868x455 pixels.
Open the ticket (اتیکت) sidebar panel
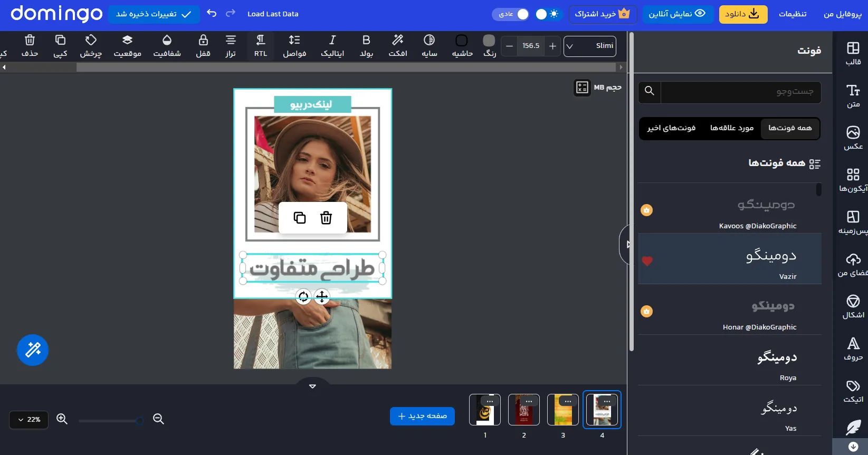pos(853,391)
